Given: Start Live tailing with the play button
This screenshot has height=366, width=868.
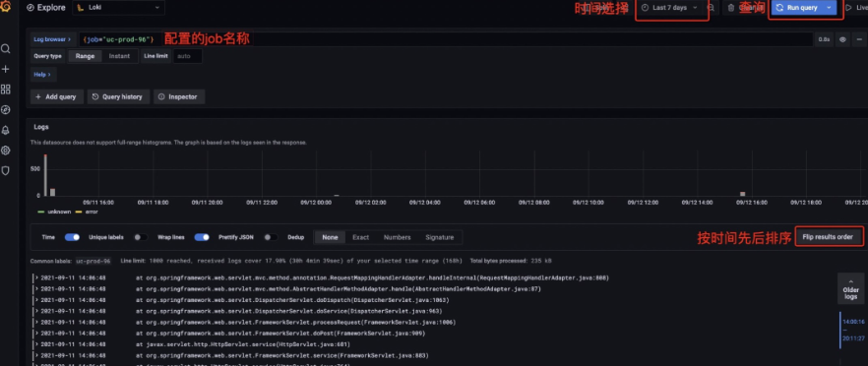Looking at the screenshot, I should [856, 8].
